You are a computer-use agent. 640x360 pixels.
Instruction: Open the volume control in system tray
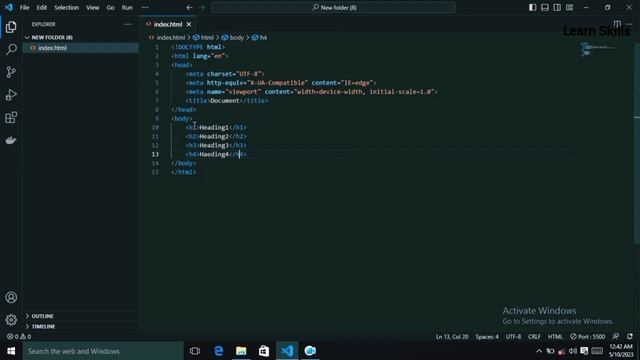pyautogui.click(x=573, y=351)
